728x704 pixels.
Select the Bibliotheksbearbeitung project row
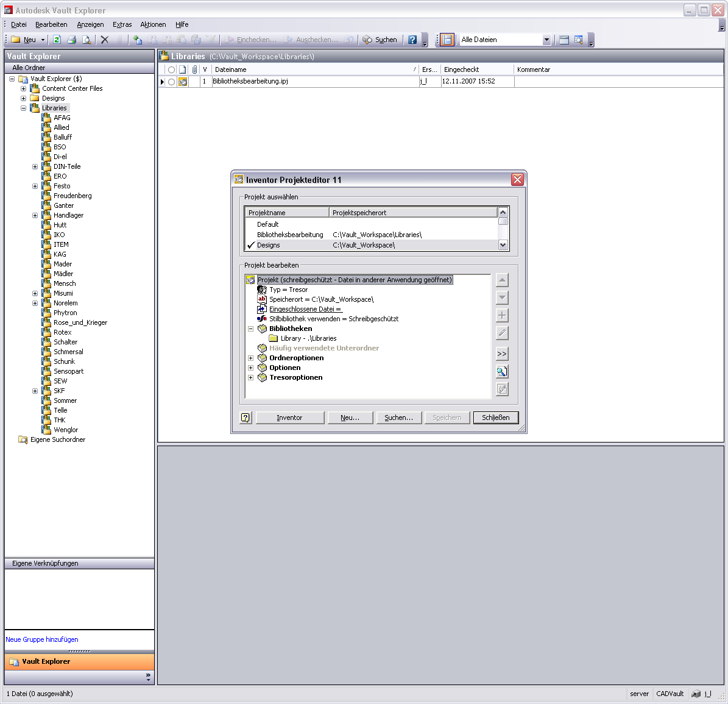point(371,235)
